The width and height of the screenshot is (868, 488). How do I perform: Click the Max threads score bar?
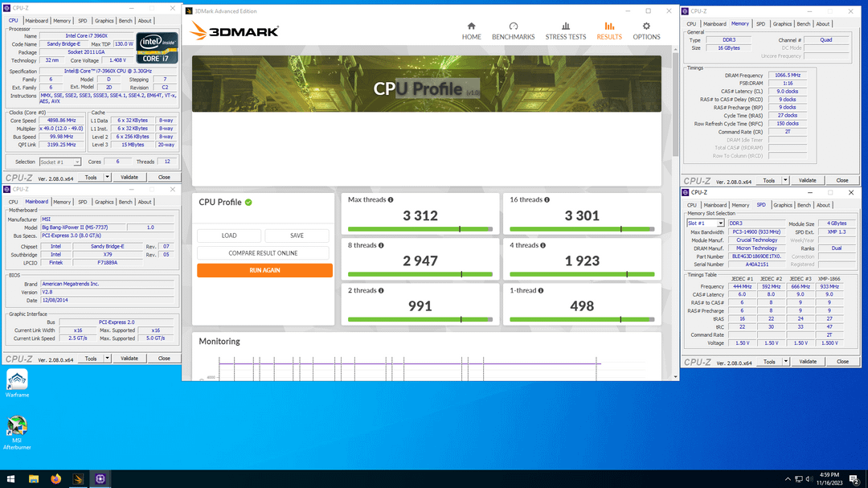(420, 229)
